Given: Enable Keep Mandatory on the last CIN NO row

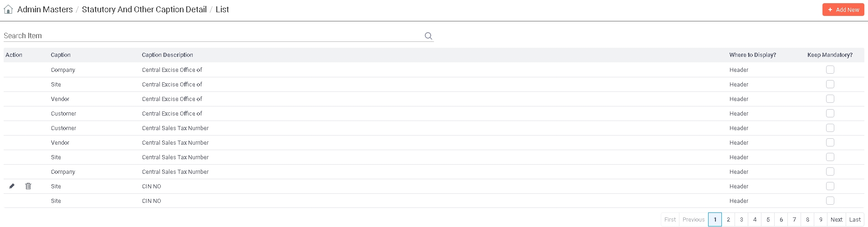Looking at the screenshot, I should pos(830,201).
